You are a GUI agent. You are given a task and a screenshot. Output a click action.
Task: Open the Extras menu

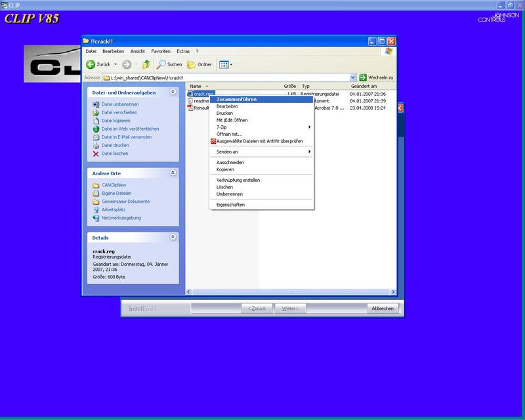click(183, 51)
